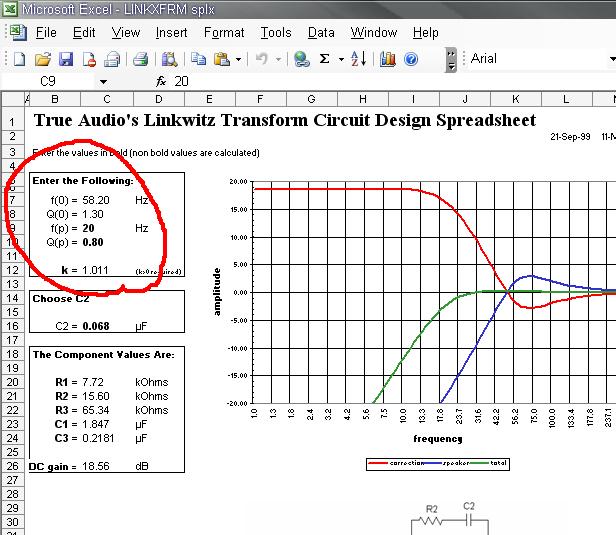Paste with the clipboard Paste icon
Viewport: 616px width, 535px height.
(x=222, y=59)
